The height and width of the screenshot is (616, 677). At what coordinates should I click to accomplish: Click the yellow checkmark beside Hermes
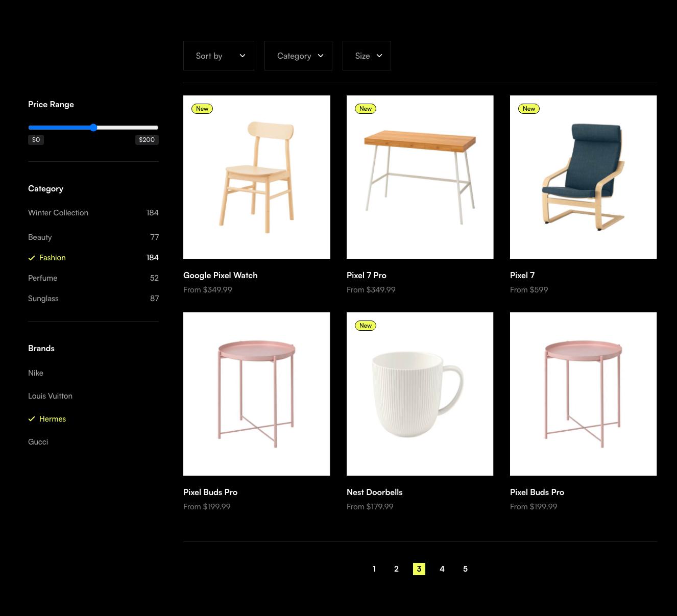click(32, 419)
